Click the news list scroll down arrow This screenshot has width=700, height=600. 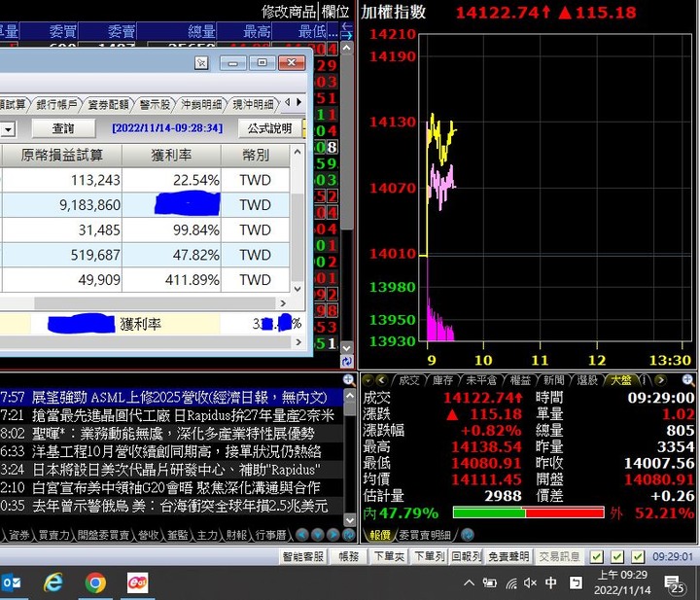point(350,519)
